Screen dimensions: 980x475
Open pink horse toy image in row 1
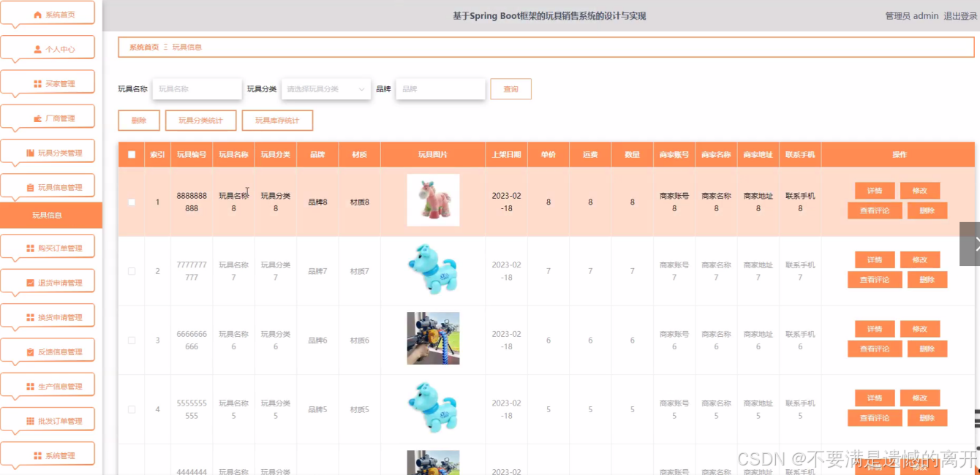pos(433,200)
